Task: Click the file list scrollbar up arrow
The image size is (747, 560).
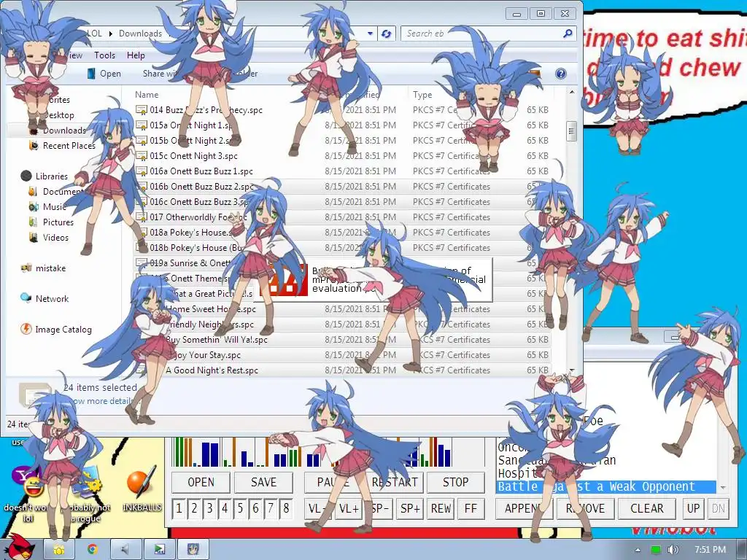Action: 572,93
